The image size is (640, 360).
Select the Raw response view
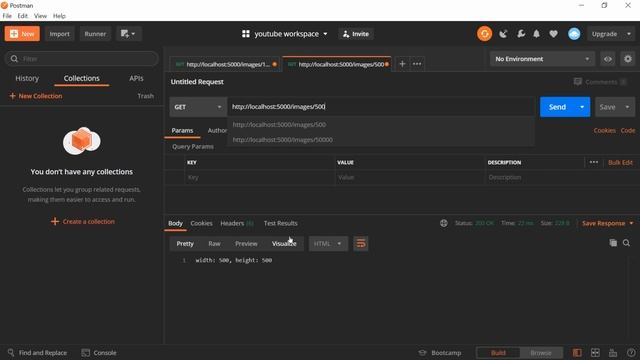pos(214,244)
